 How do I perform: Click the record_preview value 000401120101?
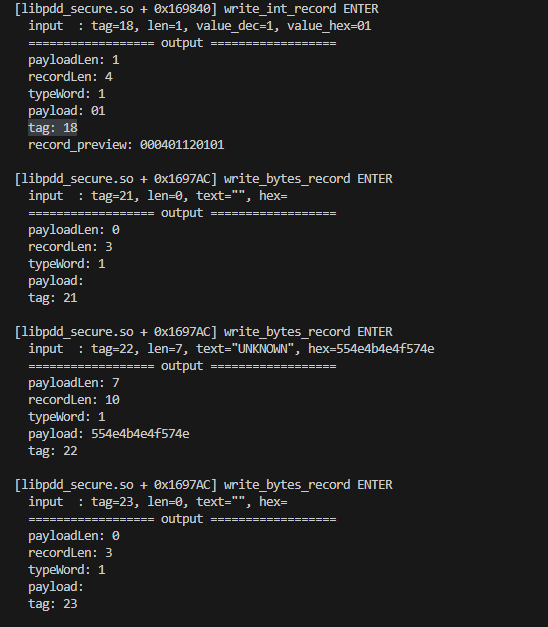coord(182,145)
